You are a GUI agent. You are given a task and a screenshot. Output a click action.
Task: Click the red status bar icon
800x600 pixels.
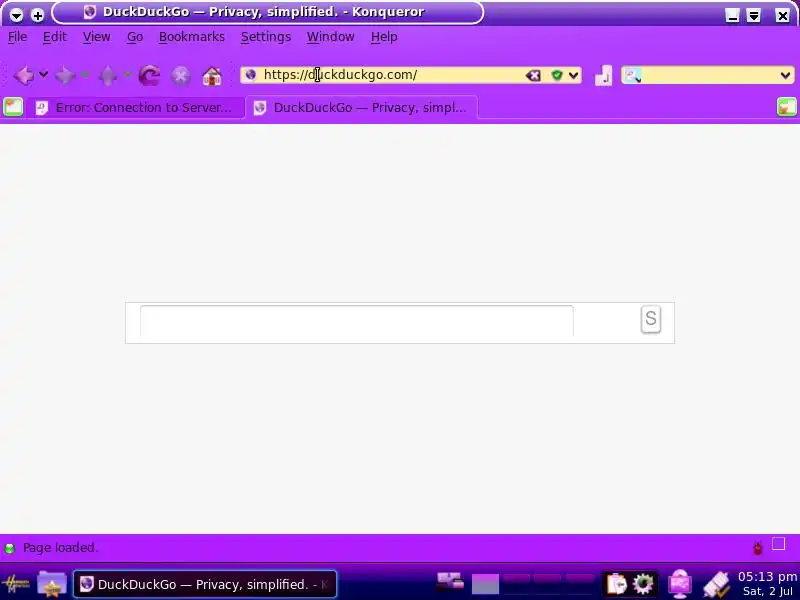pyautogui.click(x=758, y=548)
